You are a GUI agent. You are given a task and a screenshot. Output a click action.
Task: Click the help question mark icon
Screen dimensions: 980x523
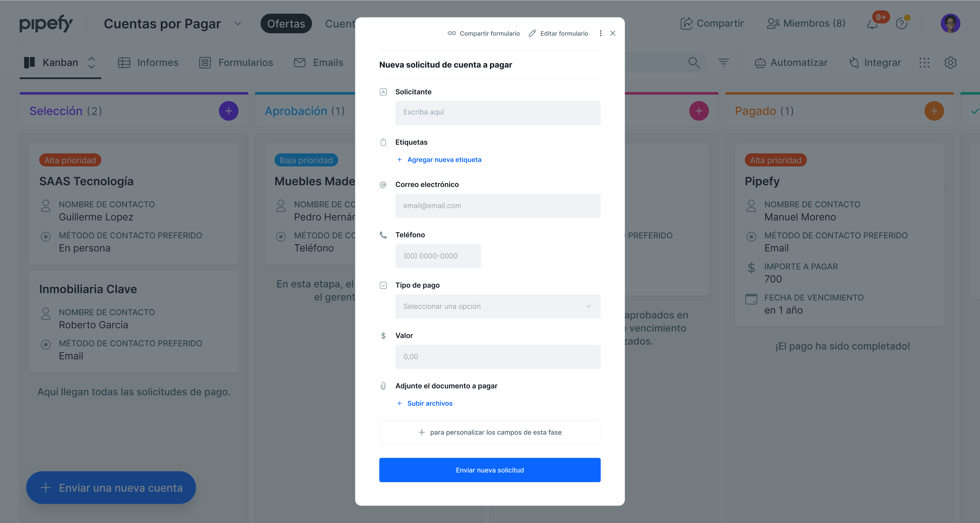pos(901,24)
